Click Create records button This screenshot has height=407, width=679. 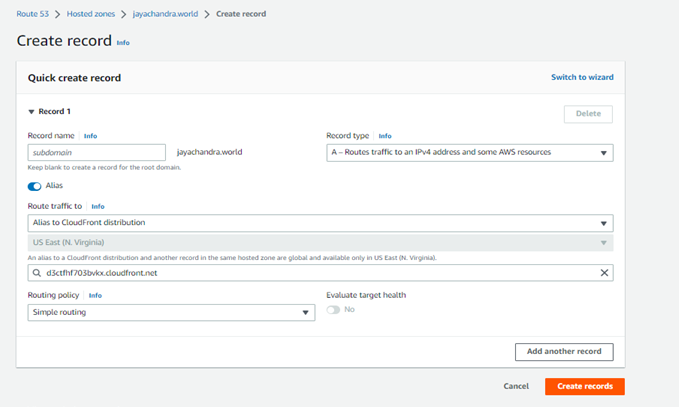coord(584,386)
